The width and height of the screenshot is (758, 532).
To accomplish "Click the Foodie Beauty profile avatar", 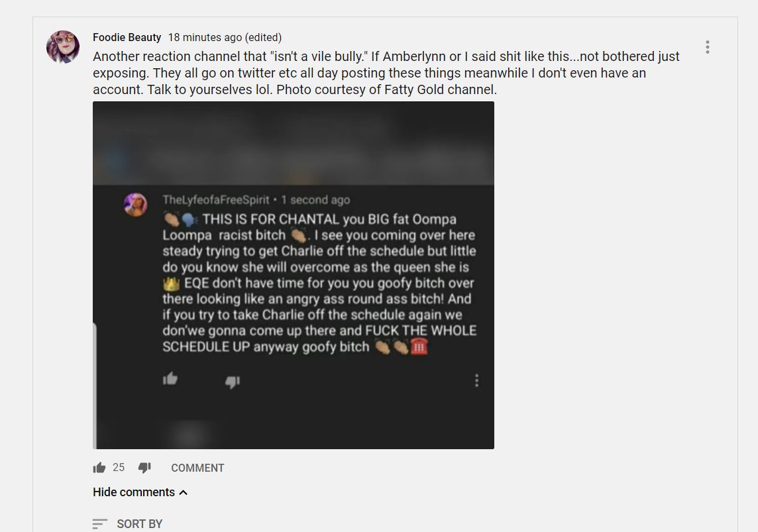I will tap(63, 47).
